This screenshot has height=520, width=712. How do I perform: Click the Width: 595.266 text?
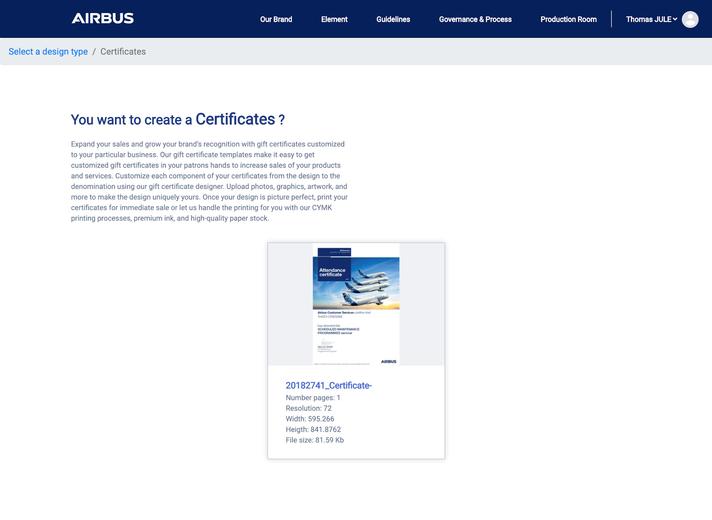point(310,419)
